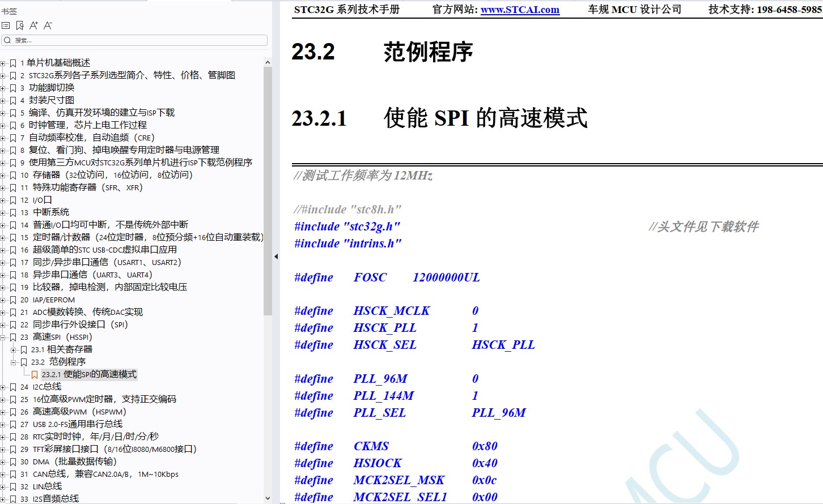Collapse bookmark 23.2 范例程序
The height and width of the screenshot is (504, 823).
coord(14,362)
